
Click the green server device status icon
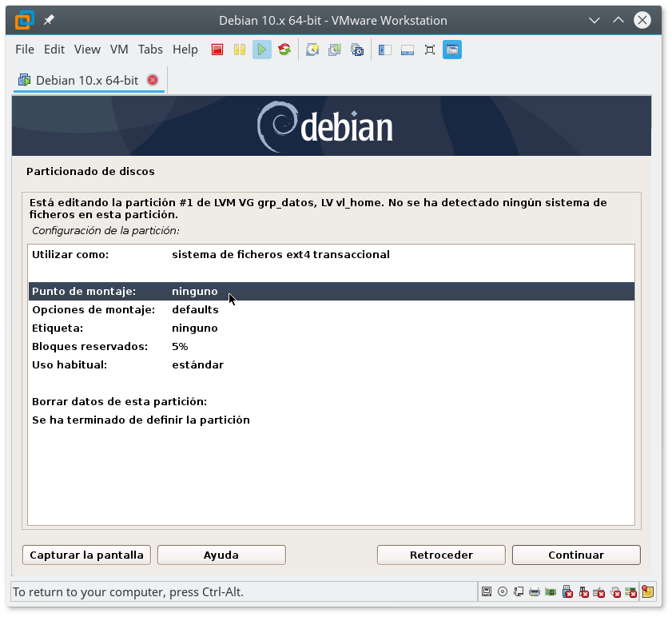coord(631,592)
